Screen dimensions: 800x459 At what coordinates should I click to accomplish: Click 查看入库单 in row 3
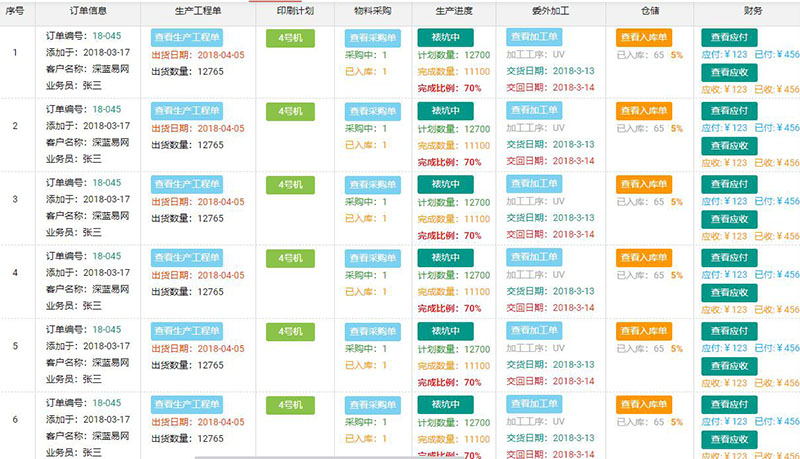[644, 184]
